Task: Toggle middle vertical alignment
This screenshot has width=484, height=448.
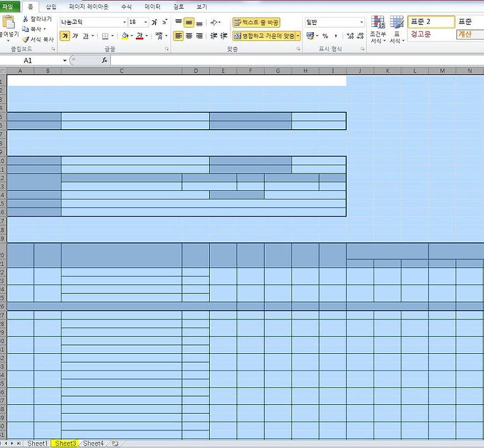Action: [189, 22]
